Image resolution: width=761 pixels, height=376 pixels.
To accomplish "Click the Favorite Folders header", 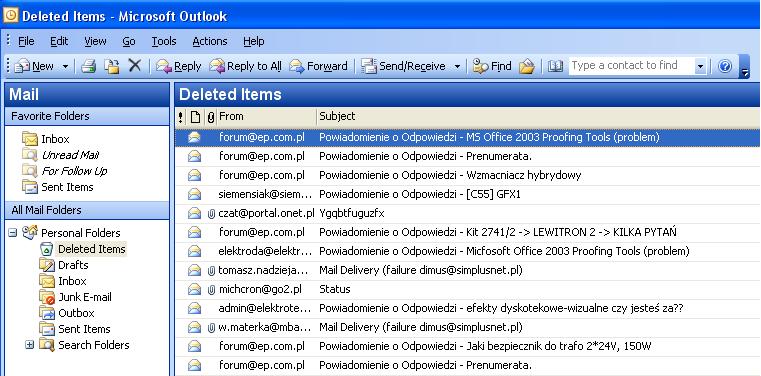I will click(x=87, y=116).
